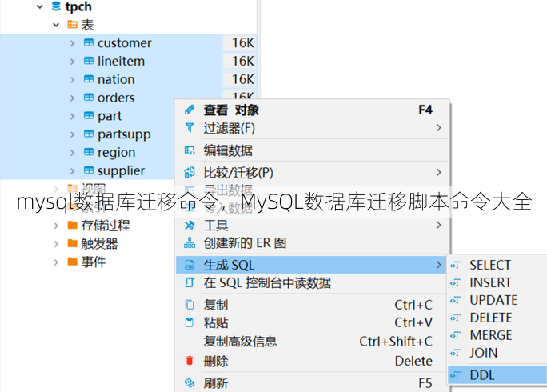Screen dimensions: 547x392
Task: Click the funnel icon beside 过滤器
Action: point(190,128)
